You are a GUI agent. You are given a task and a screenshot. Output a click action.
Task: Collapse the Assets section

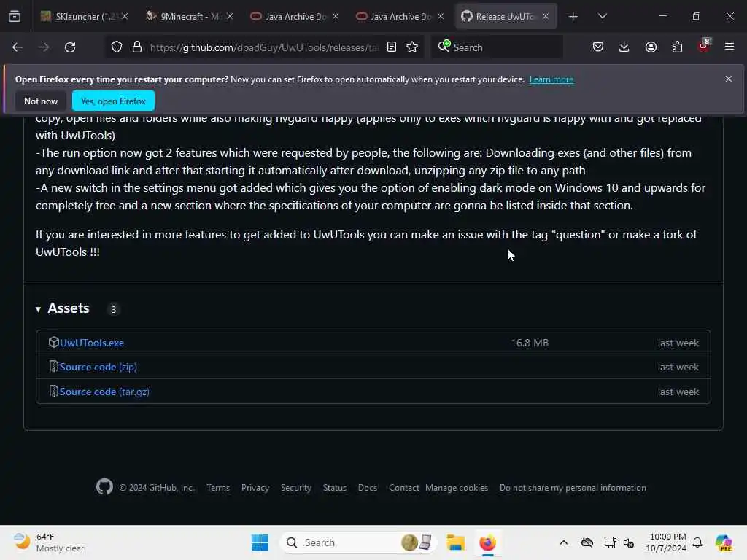click(x=39, y=309)
